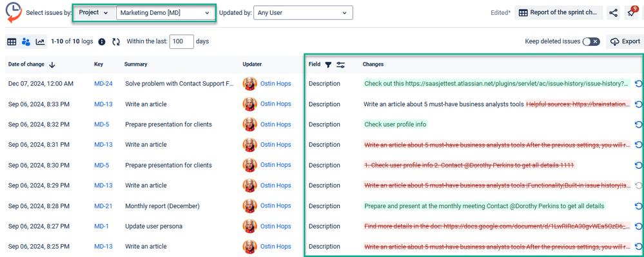Click Ostin Hops name in MD-24 row
The width and height of the screenshot is (644, 257).
click(276, 83)
